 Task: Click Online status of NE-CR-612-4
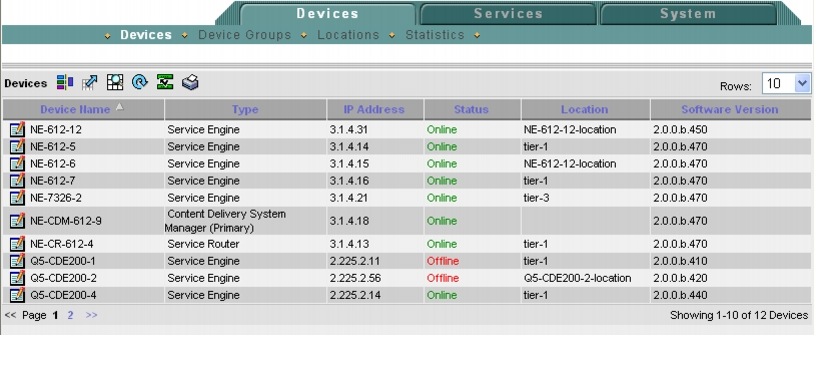[441, 244]
